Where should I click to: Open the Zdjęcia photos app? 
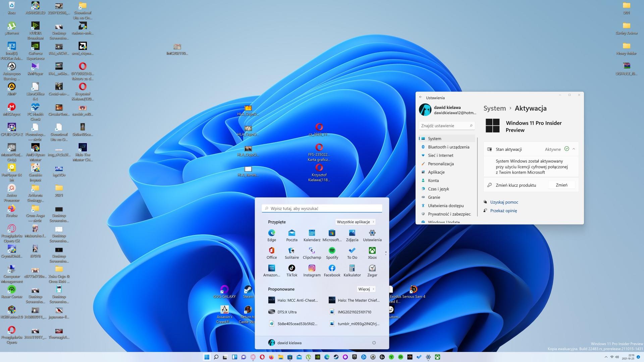352,235
